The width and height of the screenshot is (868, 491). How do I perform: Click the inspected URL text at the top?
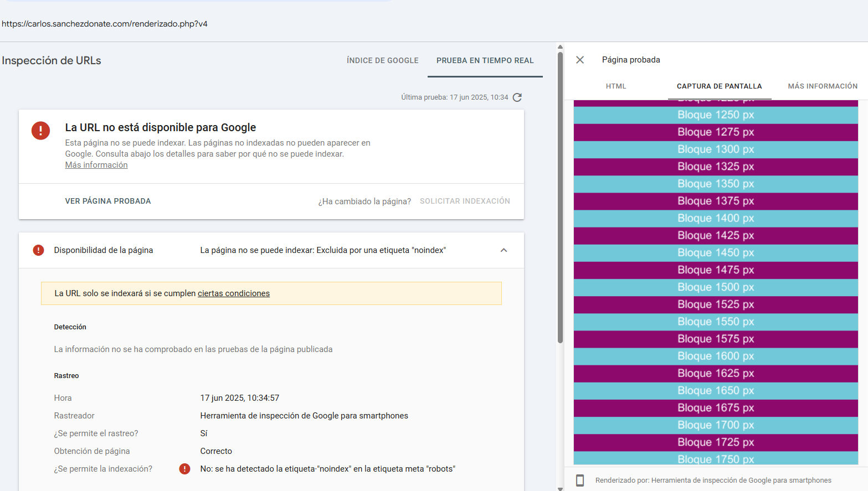[105, 24]
